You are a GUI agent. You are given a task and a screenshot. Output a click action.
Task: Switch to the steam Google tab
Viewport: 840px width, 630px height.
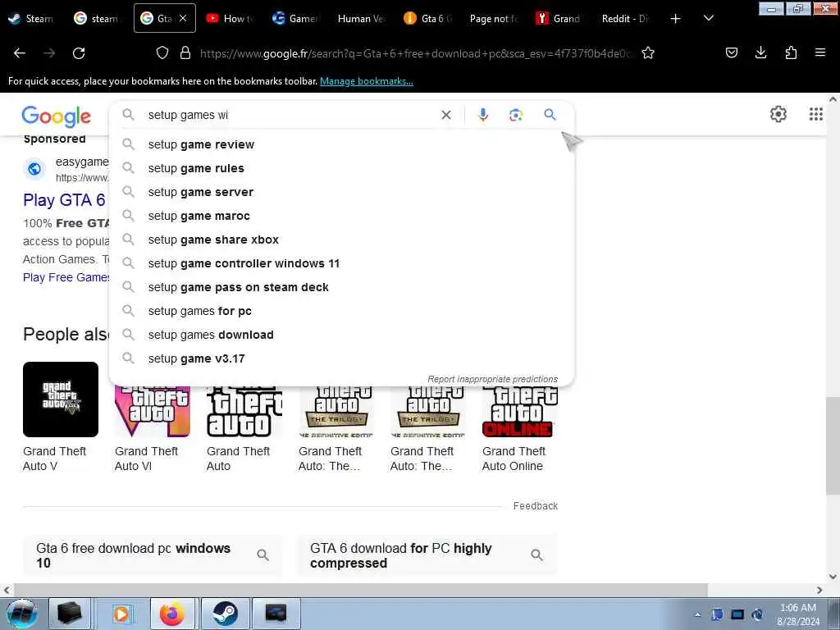(x=96, y=19)
